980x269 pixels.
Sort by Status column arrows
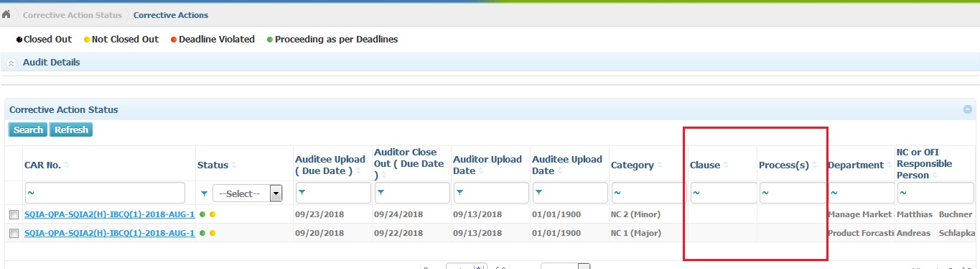(x=235, y=165)
